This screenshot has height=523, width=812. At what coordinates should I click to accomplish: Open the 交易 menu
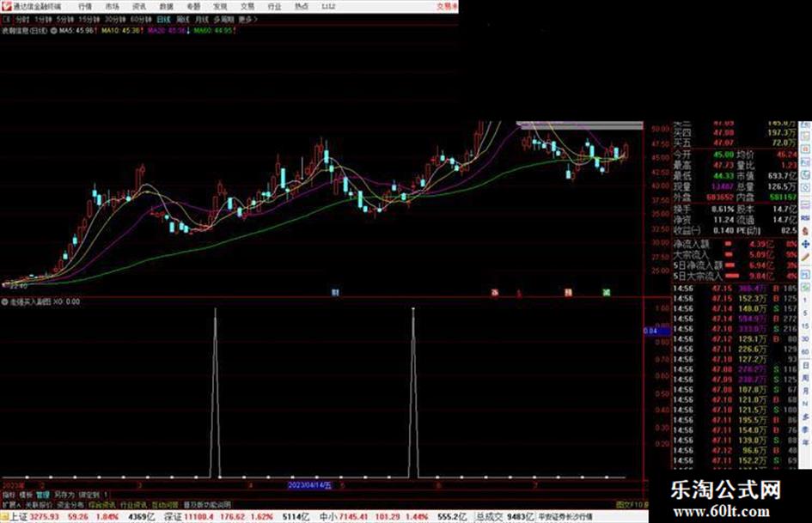247,6
